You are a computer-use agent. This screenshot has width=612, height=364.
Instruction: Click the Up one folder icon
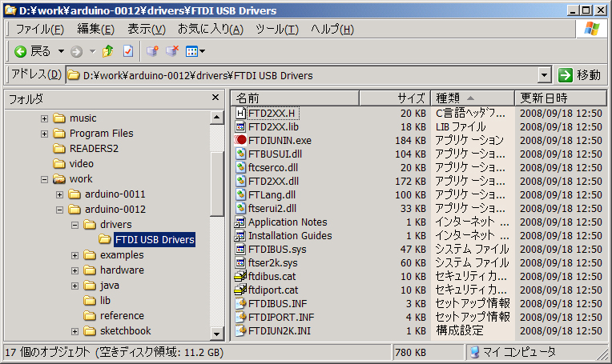pos(108,51)
